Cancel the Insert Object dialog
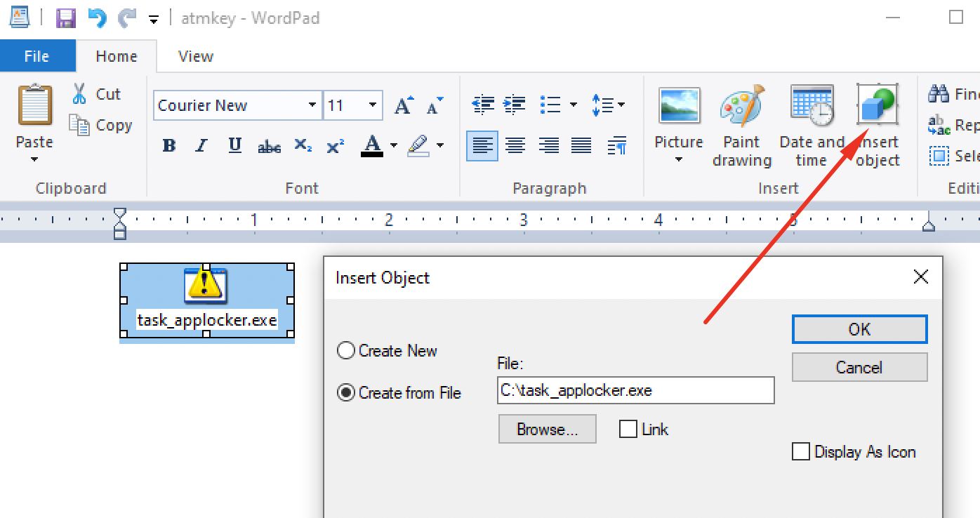 pyautogui.click(x=859, y=367)
